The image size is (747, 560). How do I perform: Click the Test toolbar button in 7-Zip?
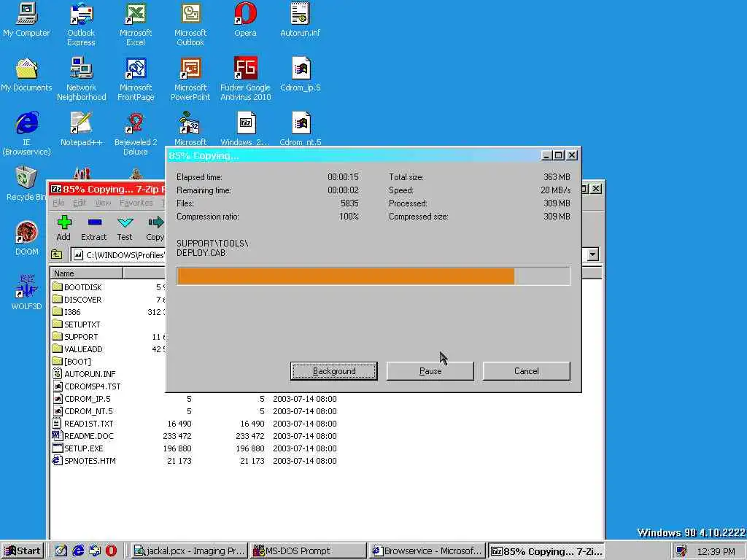(125, 227)
